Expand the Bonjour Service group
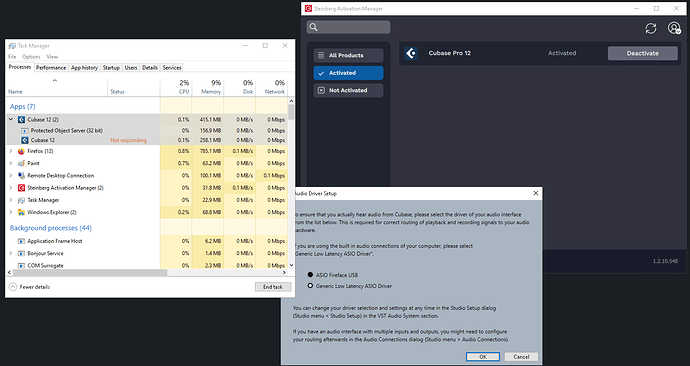 (11, 253)
